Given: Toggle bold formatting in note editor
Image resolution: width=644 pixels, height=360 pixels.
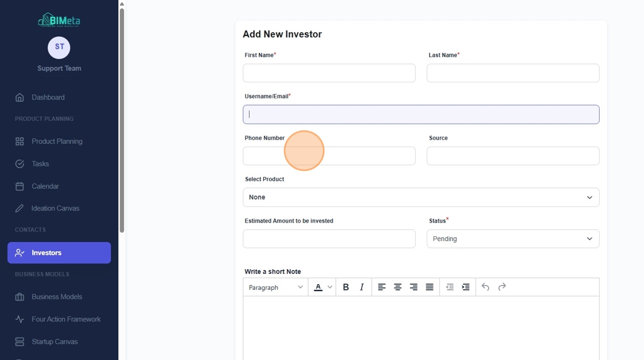Looking at the screenshot, I should [346, 288].
